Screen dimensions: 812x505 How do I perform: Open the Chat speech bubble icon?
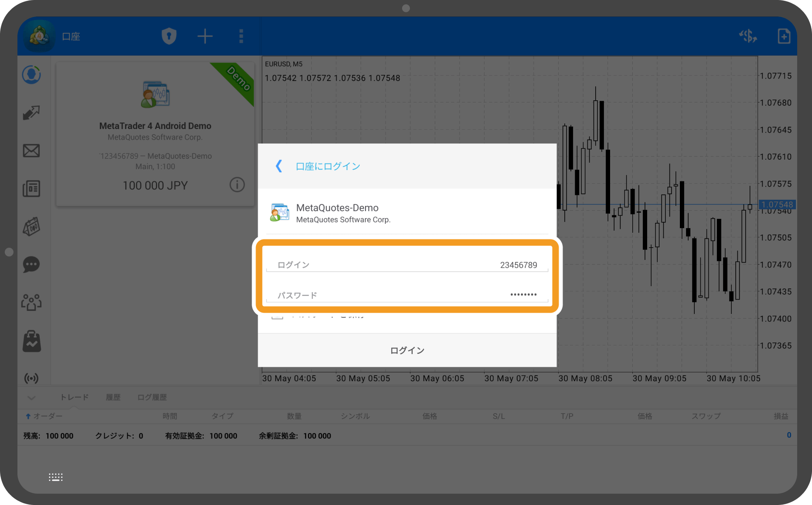point(31,264)
